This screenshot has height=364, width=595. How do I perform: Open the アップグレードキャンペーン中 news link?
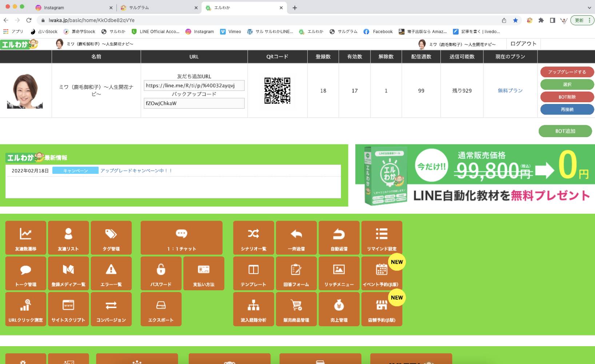[x=136, y=171]
